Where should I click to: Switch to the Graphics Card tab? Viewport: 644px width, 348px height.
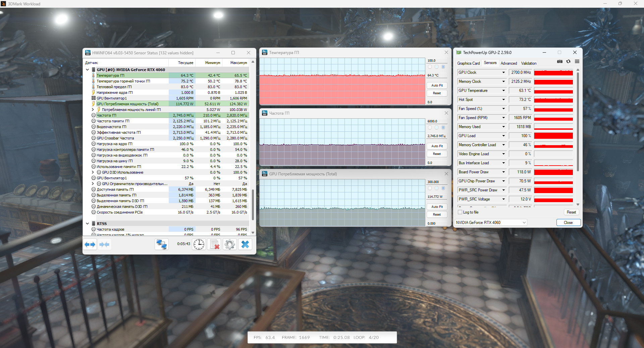point(468,63)
